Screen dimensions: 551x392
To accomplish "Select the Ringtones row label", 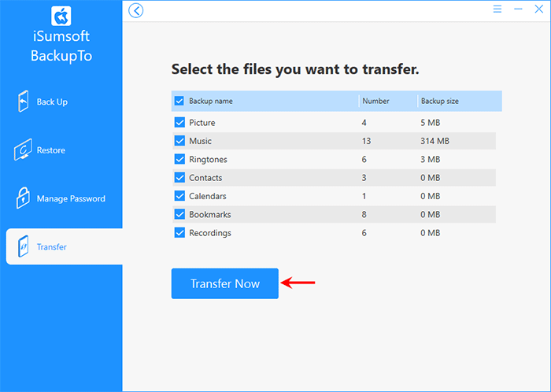I will pyautogui.click(x=208, y=160).
